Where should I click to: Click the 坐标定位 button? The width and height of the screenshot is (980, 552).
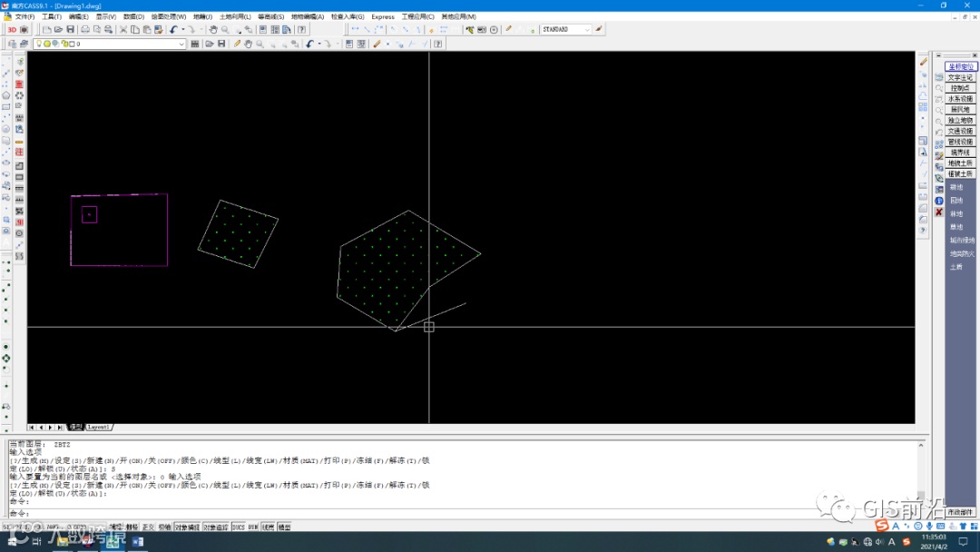tap(960, 67)
